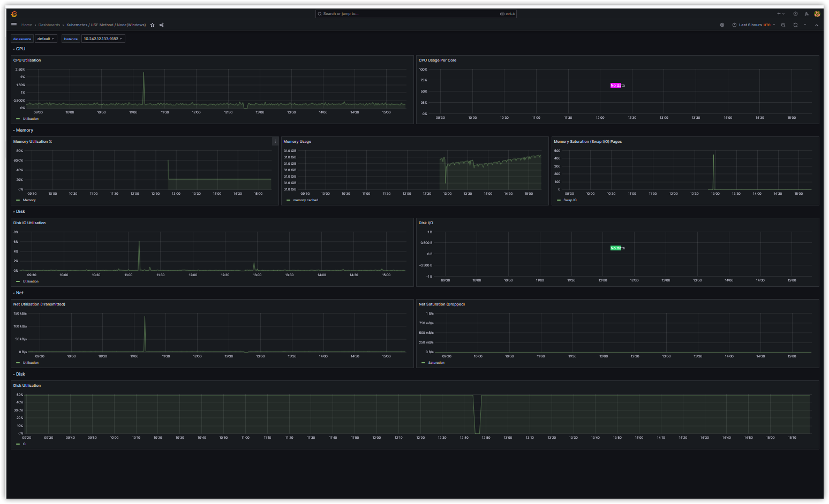
Task: Click the Home breadcrumb link
Action: (x=26, y=25)
